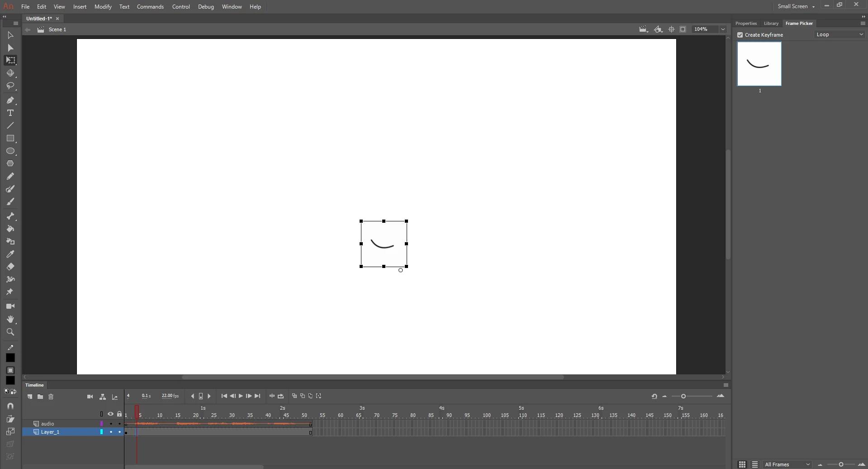Step forward one frame
This screenshot has width=868, height=469.
point(249,396)
